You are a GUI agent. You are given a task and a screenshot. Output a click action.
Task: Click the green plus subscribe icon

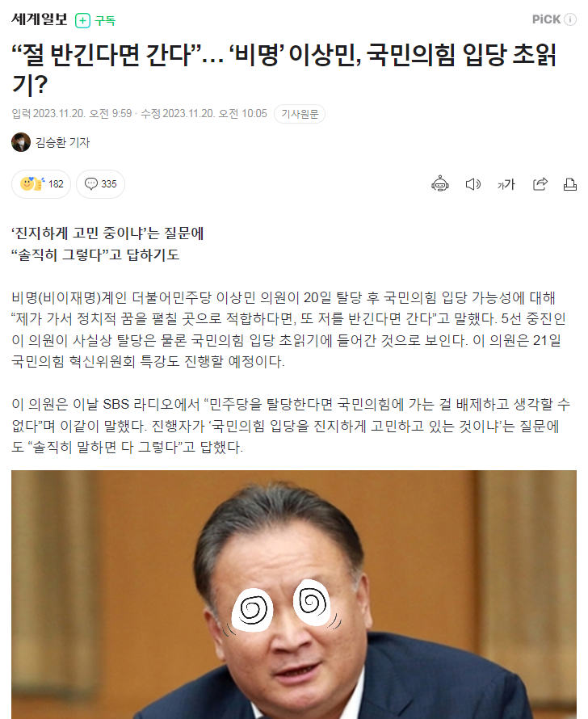[82, 20]
